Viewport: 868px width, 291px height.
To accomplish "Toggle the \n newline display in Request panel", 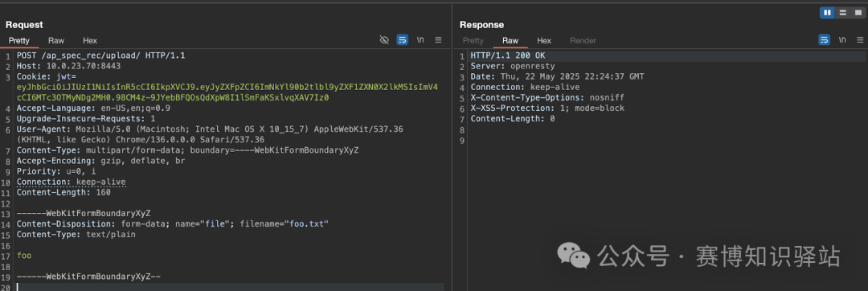I will pos(420,40).
